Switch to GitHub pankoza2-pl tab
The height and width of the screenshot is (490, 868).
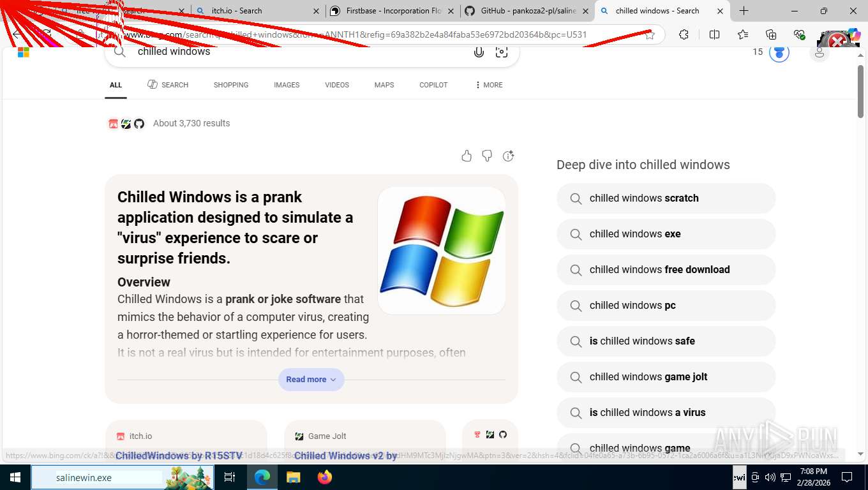tap(527, 11)
